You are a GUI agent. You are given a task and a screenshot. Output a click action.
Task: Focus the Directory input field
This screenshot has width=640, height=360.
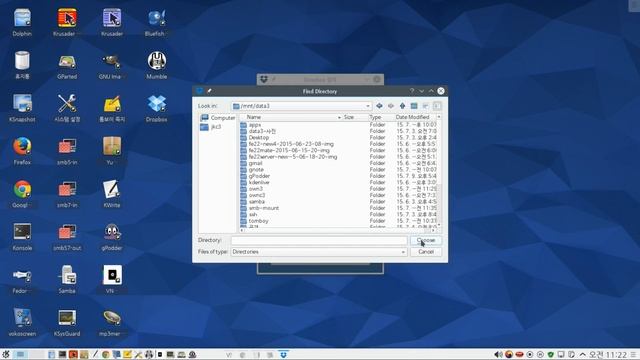pos(319,240)
